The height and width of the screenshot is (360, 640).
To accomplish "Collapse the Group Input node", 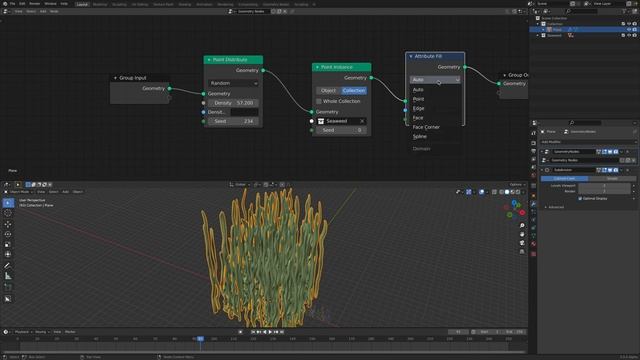I will coord(116,78).
